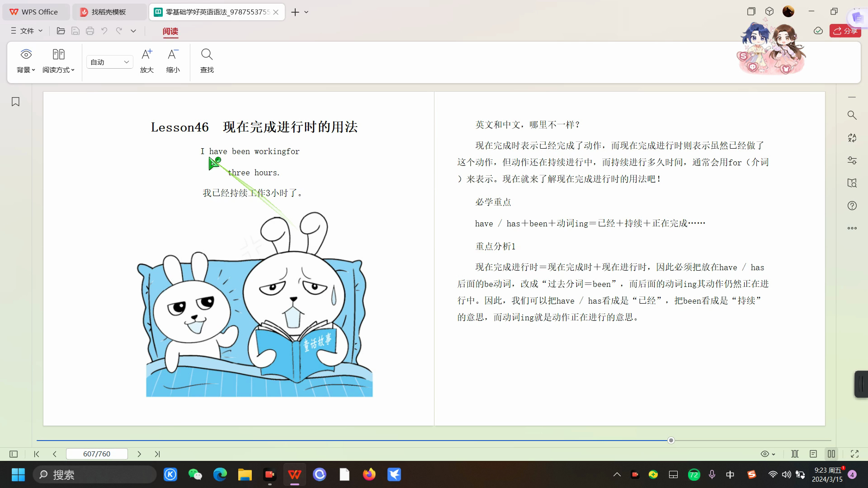Go to the next page arrow
Image resolution: width=868 pixels, height=488 pixels.
139,454
